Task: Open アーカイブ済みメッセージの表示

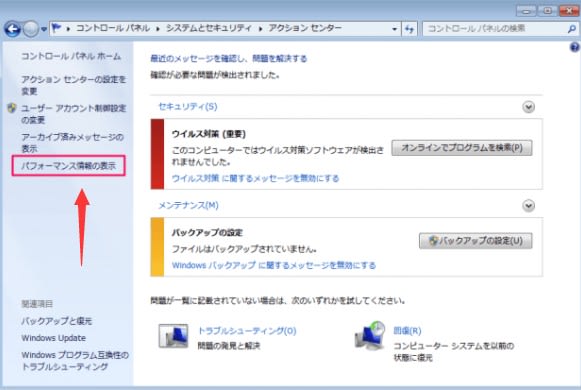Action: tap(72, 143)
